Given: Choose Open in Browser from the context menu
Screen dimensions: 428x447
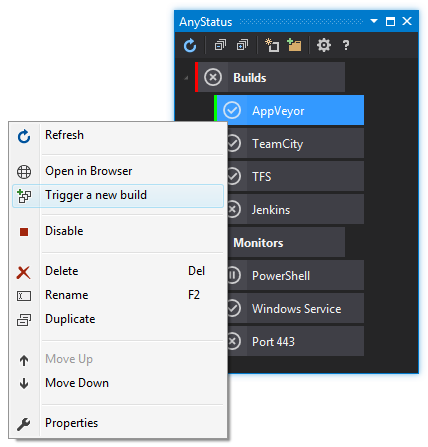Looking at the screenshot, I should click(x=118, y=171).
